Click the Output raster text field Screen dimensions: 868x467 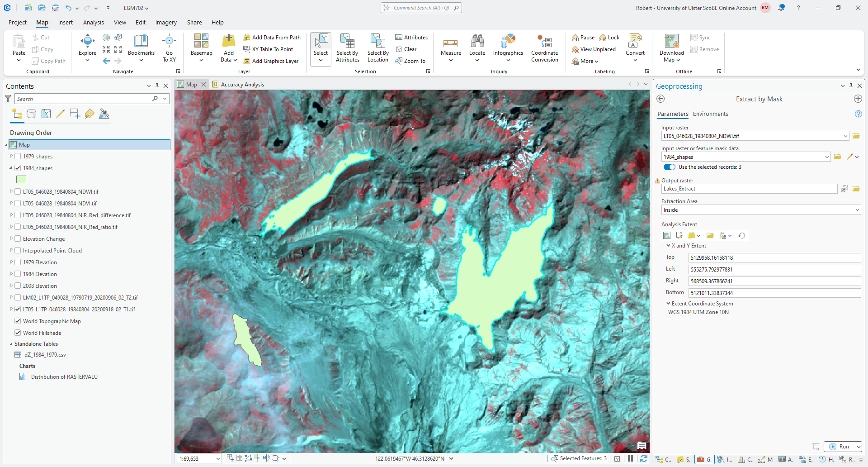[749, 189]
